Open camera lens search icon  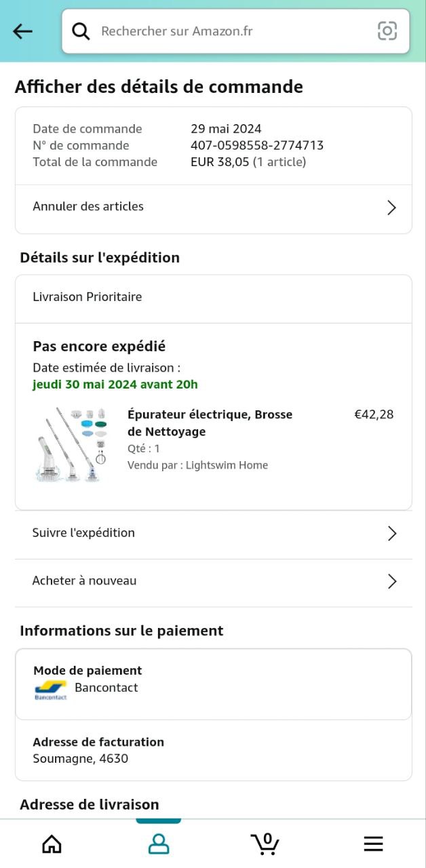(387, 31)
